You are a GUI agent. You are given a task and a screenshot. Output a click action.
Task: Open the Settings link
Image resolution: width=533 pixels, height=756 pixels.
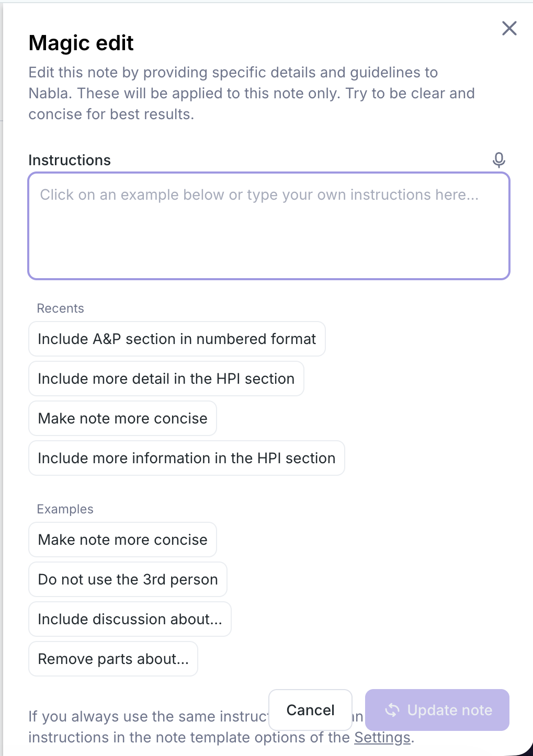coord(382,737)
